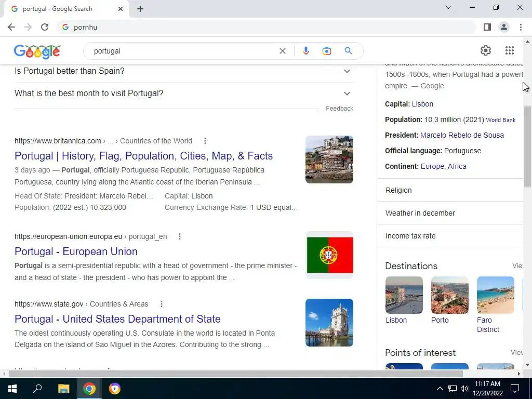Expand Weather in december section
This screenshot has width=532, height=399.
pos(450,213)
